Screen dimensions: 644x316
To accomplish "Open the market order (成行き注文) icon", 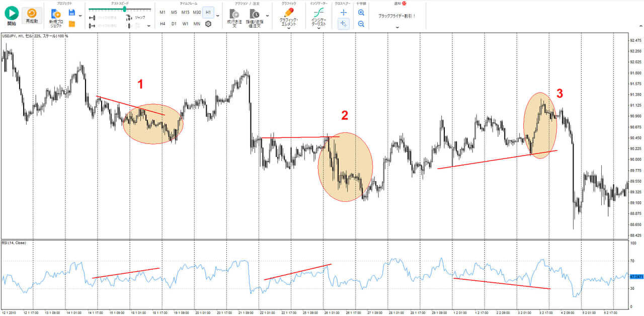I will tap(234, 17).
